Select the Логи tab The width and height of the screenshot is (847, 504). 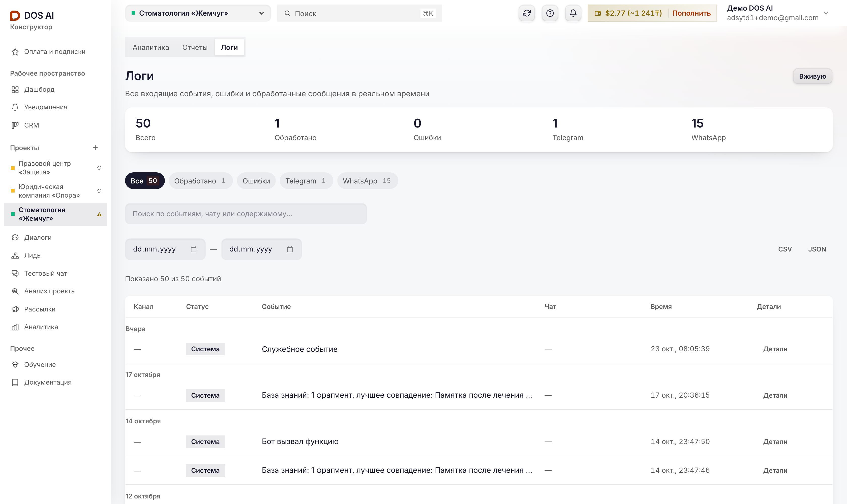click(x=229, y=48)
